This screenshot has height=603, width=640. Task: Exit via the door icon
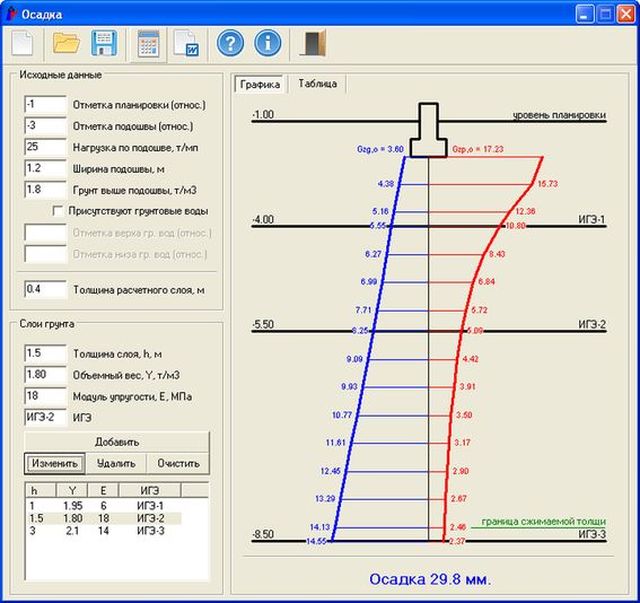point(313,42)
